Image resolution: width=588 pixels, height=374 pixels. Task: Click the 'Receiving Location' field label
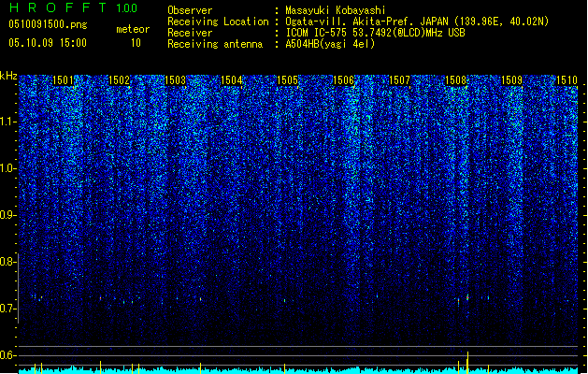tap(218, 22)
